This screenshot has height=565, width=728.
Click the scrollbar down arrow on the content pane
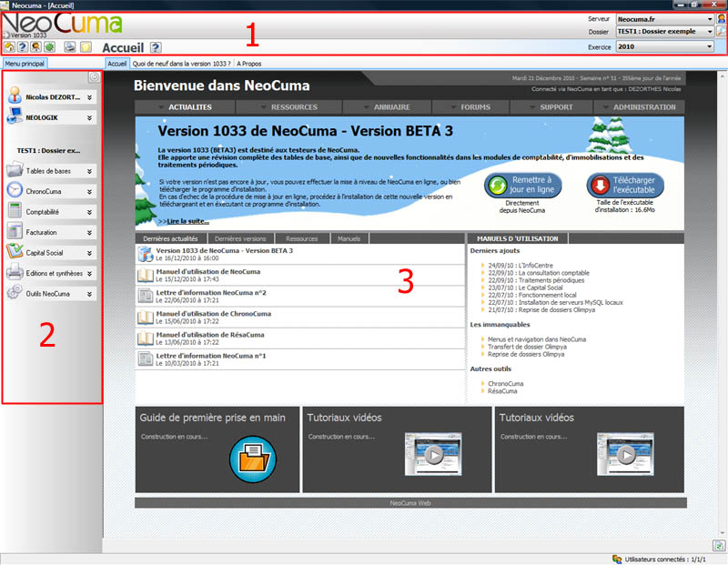[x=723, y=533]
